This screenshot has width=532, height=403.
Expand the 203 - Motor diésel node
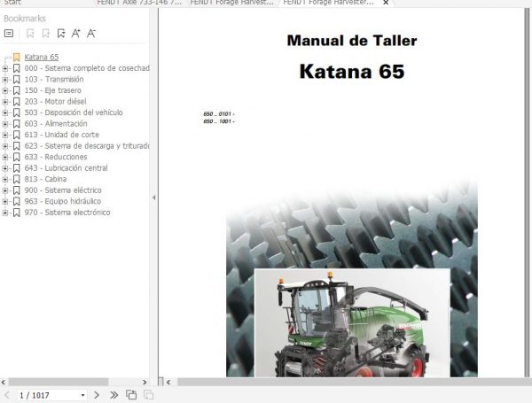(x=5, y=102)
